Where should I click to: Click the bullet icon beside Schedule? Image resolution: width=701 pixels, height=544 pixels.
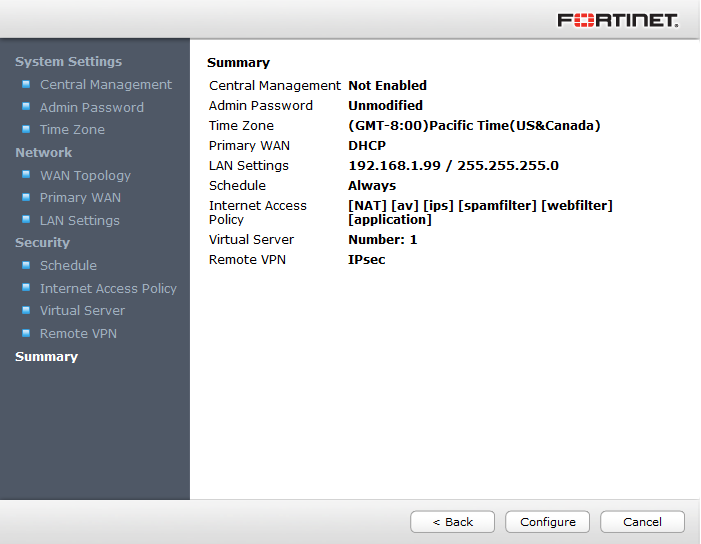point(26,265)
